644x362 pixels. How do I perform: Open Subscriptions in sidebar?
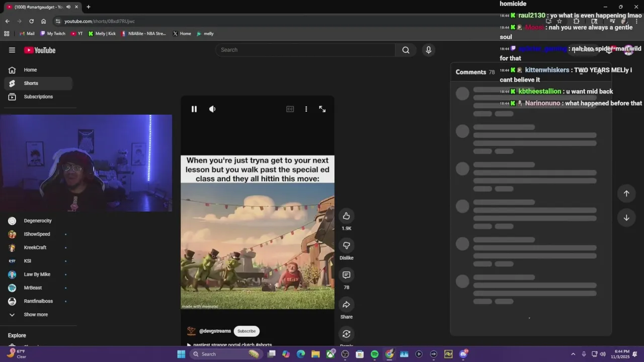[x=38, y=97]
